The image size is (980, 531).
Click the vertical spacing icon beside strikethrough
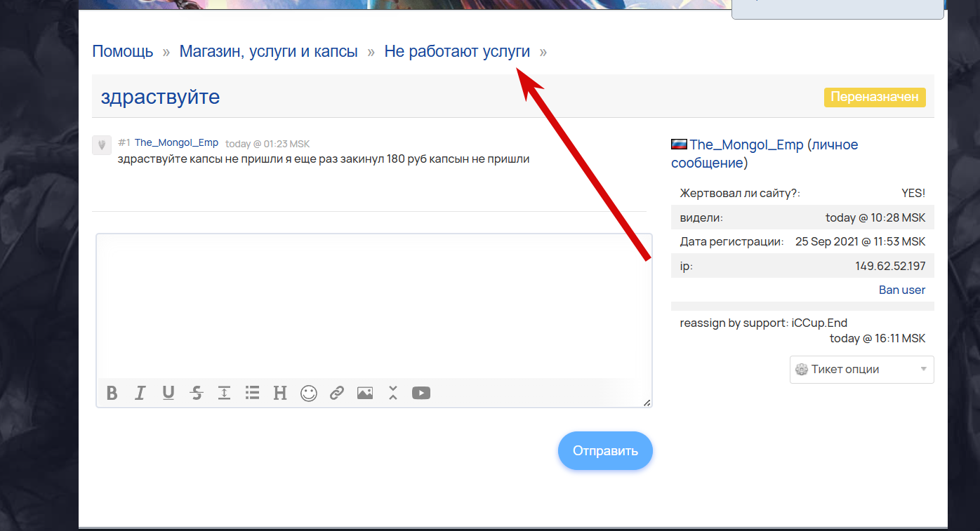(x=224, y=393)
